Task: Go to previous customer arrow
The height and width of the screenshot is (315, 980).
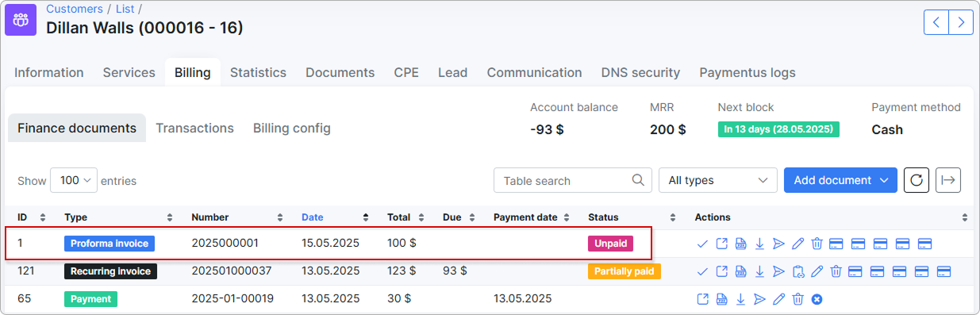Action: (x=936, y=22)
